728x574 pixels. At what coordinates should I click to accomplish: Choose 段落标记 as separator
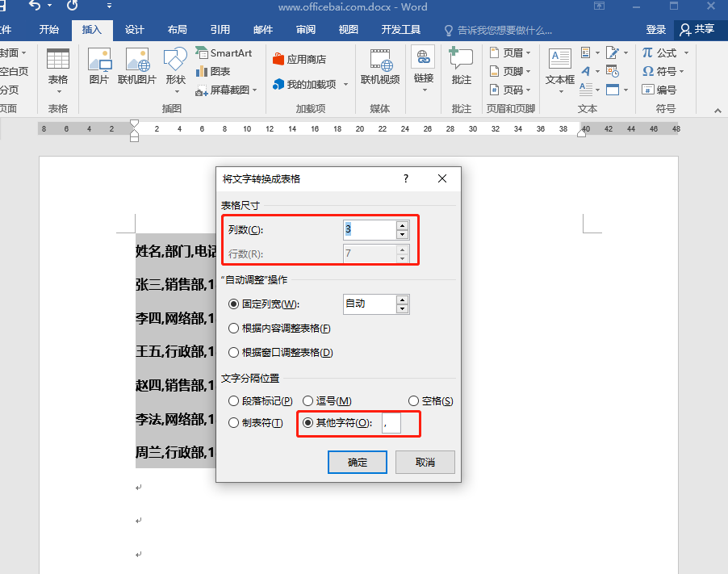pyautogui.click(x=261, y=400)
